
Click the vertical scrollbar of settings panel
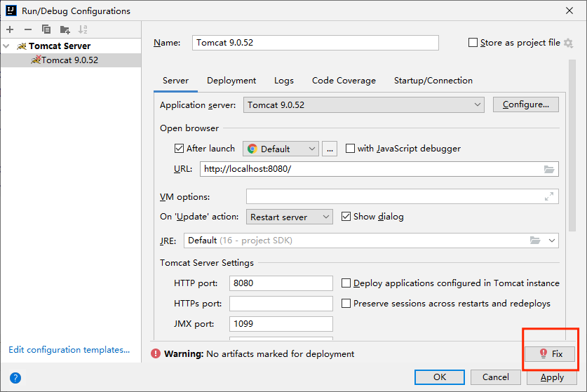tap(572, 146)
